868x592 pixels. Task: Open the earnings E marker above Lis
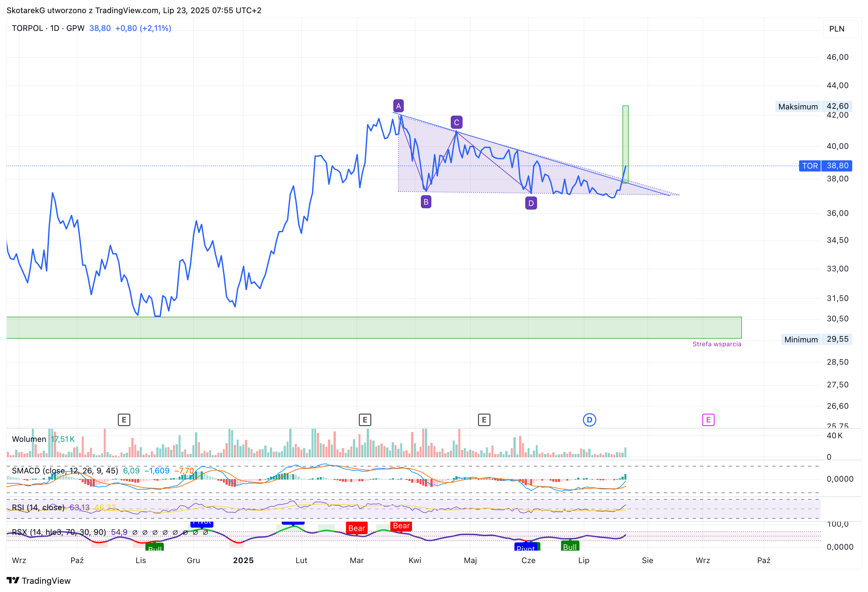124,420
